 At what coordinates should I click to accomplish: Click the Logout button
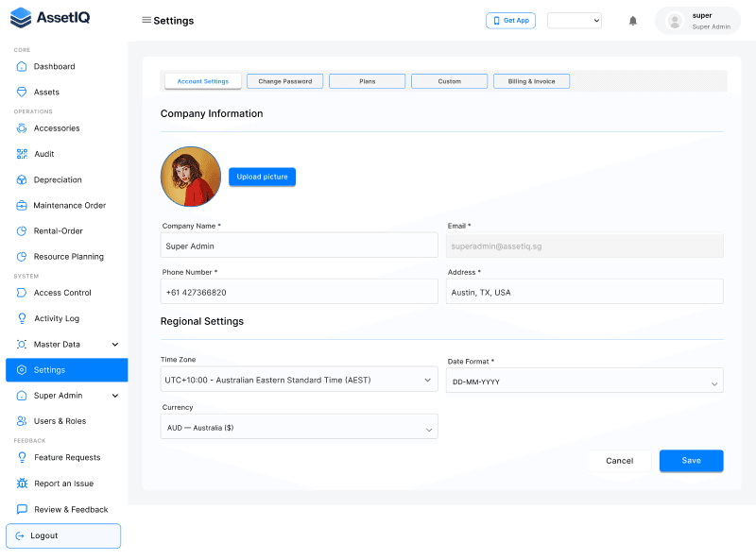(63, 535)
